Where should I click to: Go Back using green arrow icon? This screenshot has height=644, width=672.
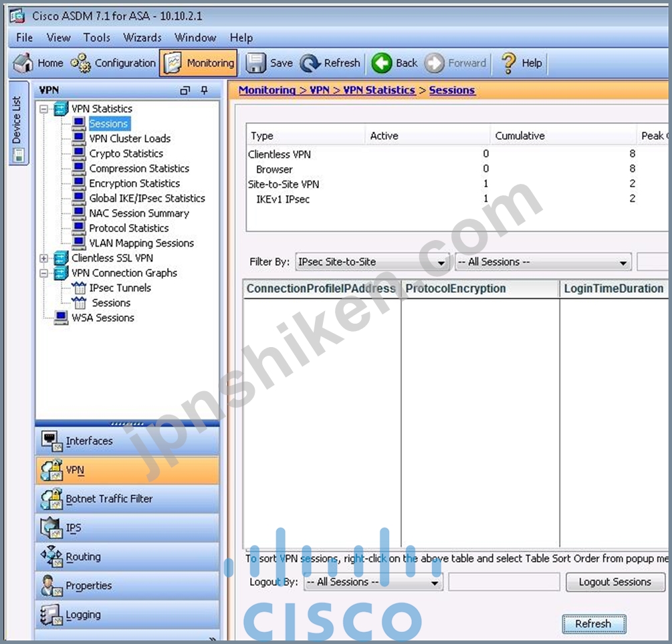381,63
